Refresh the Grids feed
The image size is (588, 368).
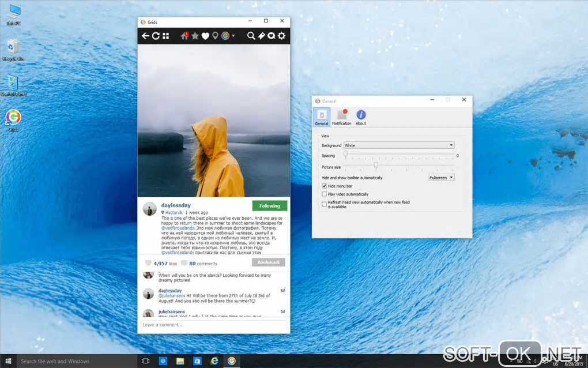[156, 36]
